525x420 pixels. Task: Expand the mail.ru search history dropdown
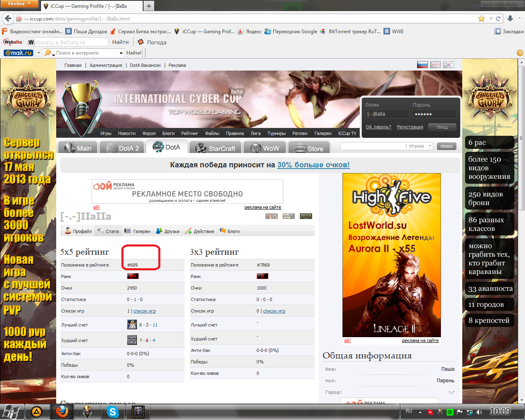pyautogui.click(x=121, y=53)
